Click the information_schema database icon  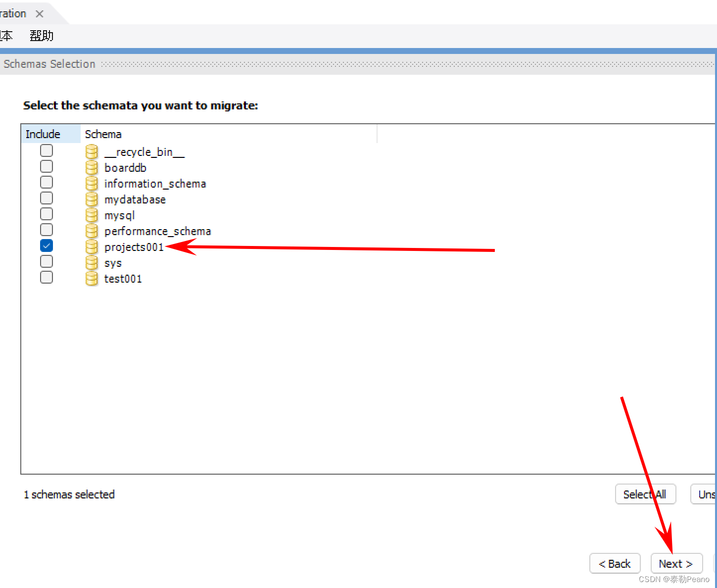[x=92, y=183]
